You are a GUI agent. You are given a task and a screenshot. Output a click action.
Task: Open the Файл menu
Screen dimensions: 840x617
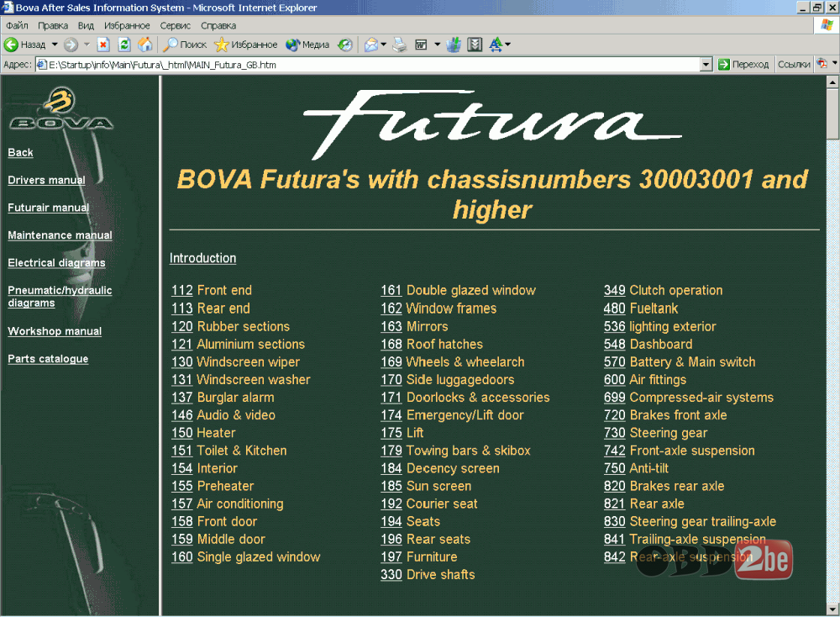(x=17, y=26)
